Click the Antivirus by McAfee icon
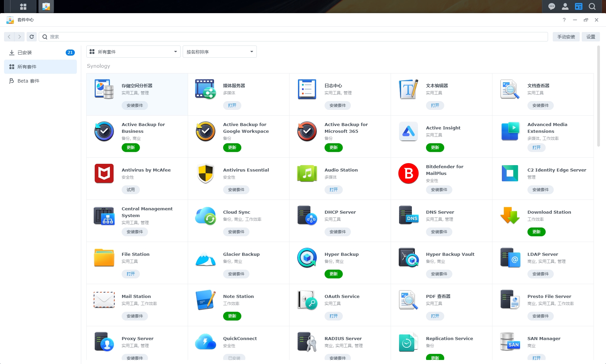The image size is (606, 364). coord(104,174)
